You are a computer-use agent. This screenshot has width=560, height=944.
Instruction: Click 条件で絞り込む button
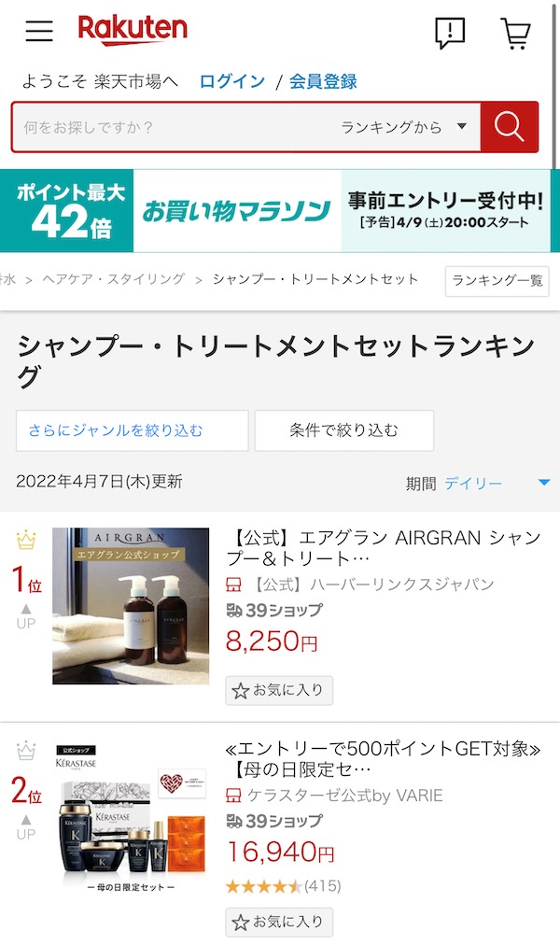(x=344, y=430)
